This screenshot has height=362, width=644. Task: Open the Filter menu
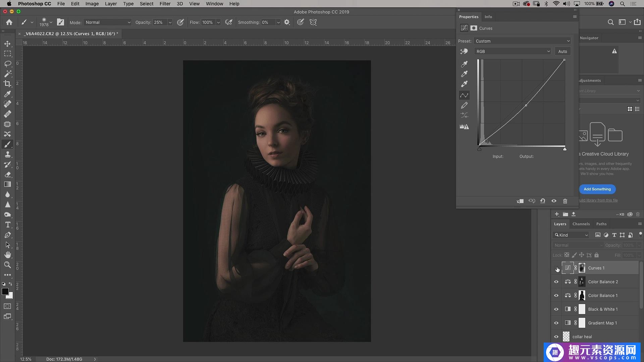click(165, 4)
